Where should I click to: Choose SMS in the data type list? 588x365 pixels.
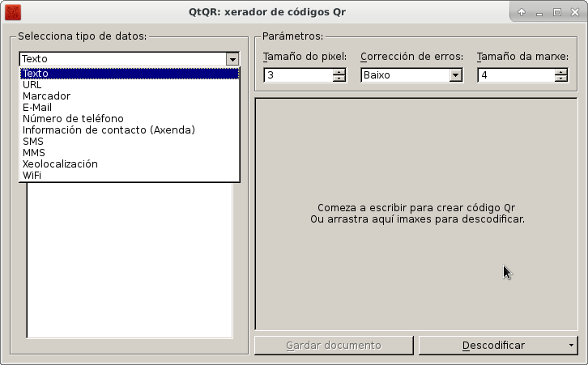33,142
